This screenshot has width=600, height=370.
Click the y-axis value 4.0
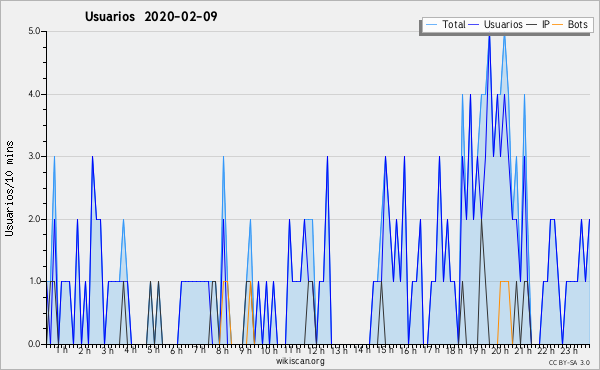pos(34,94)
